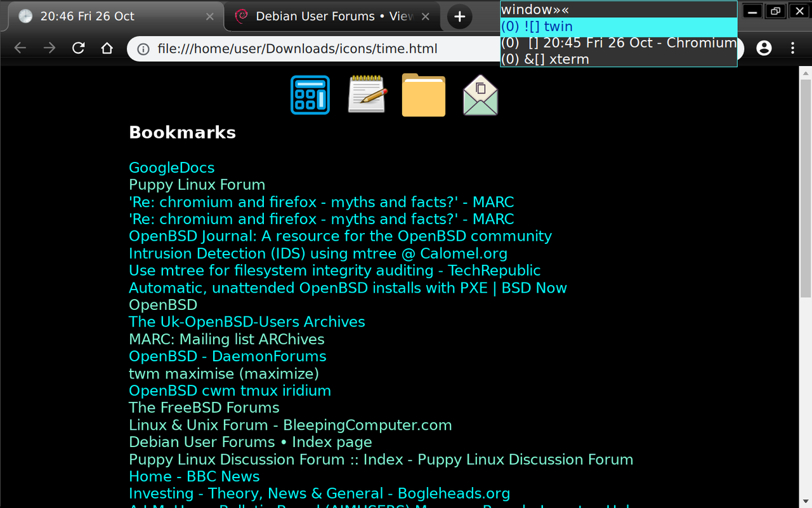812x508 pixels.
Task: Open Linux & Unix Forum - BleepingComputer link
Action: pyautogui.click(x=291, y=425)
